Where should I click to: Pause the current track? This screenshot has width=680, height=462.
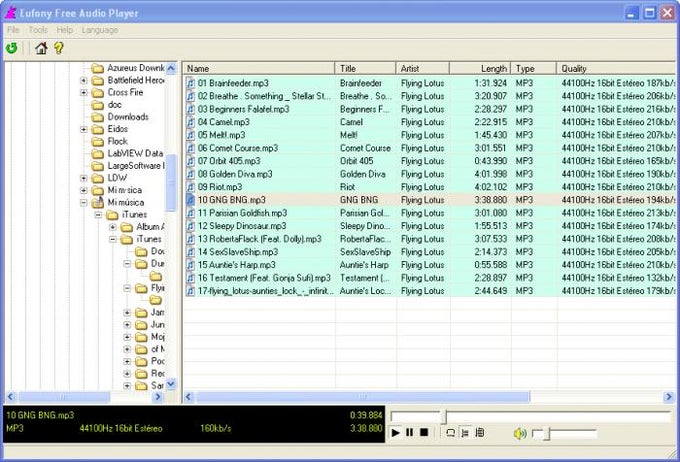[x=410, y=433]
